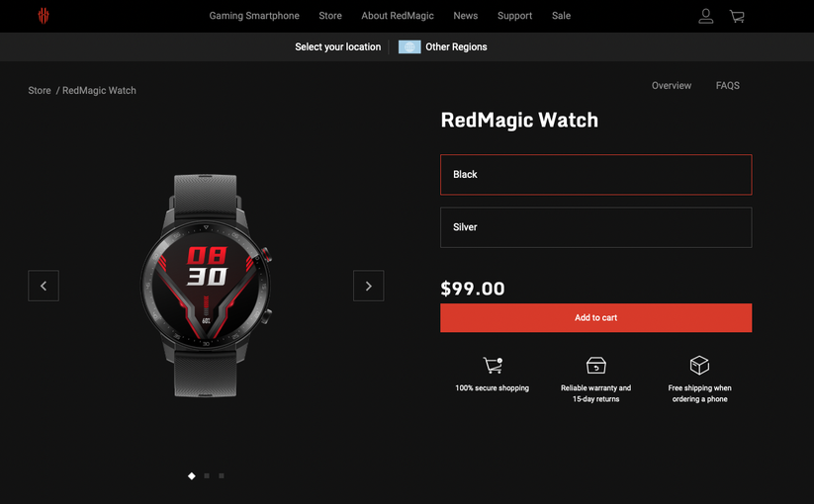Open the About RedMagic menu
Screen dimensions: 814x504
pos(398,16)
